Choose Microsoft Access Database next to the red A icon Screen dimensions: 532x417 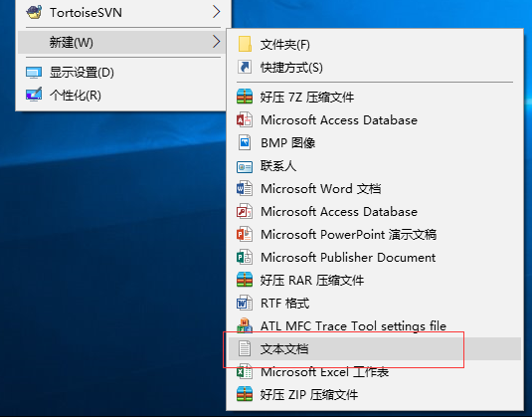click(x=375, y=119)
